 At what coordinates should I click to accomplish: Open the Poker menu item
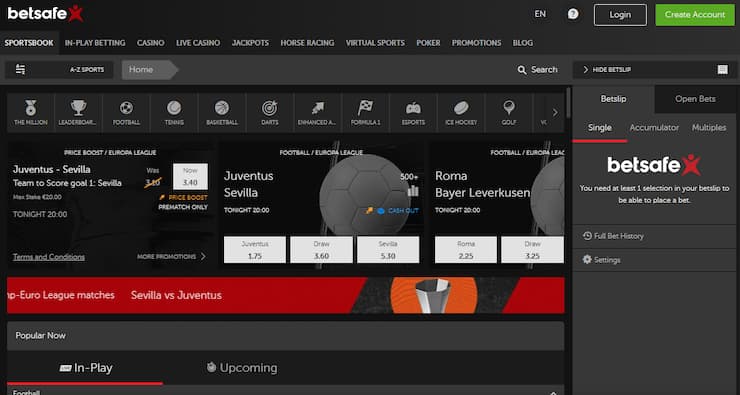point(428,43)
